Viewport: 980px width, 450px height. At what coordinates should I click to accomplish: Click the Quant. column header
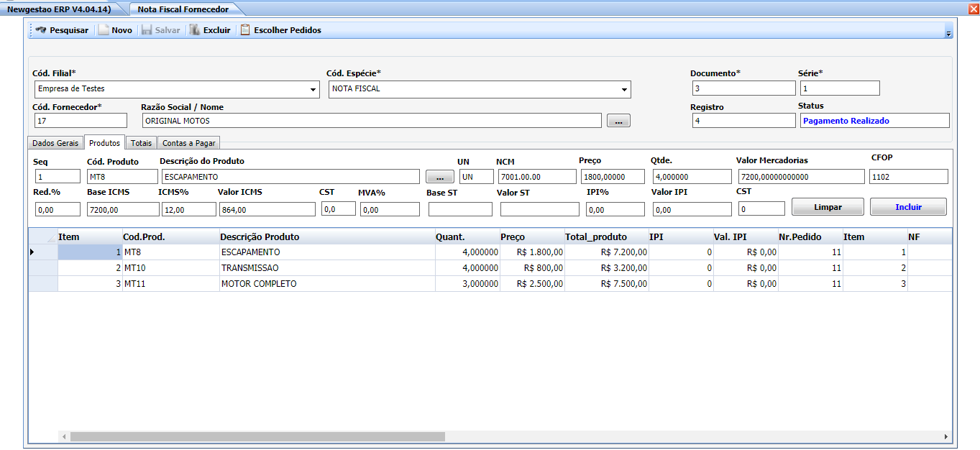point(468,237)
